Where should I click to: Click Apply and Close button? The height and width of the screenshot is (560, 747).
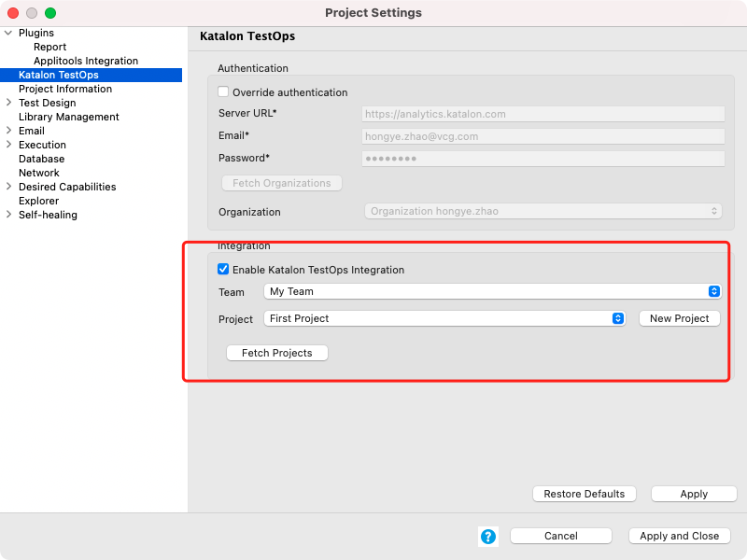pyautogui.click(x=680, y=536)
